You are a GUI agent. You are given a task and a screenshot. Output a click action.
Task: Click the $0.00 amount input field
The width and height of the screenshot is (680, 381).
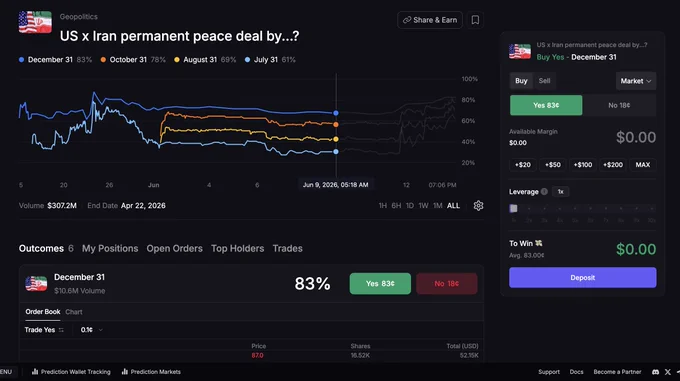click(x=636, y=137)
